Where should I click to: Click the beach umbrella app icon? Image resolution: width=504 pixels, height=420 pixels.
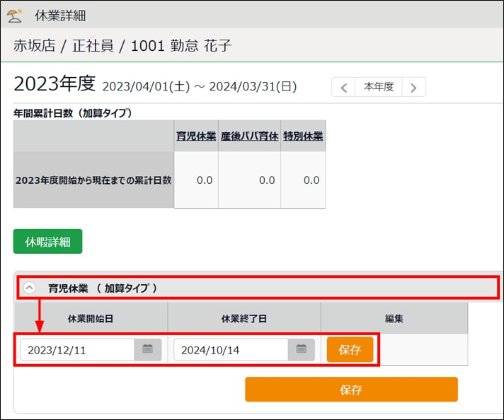tap(15, 15)
